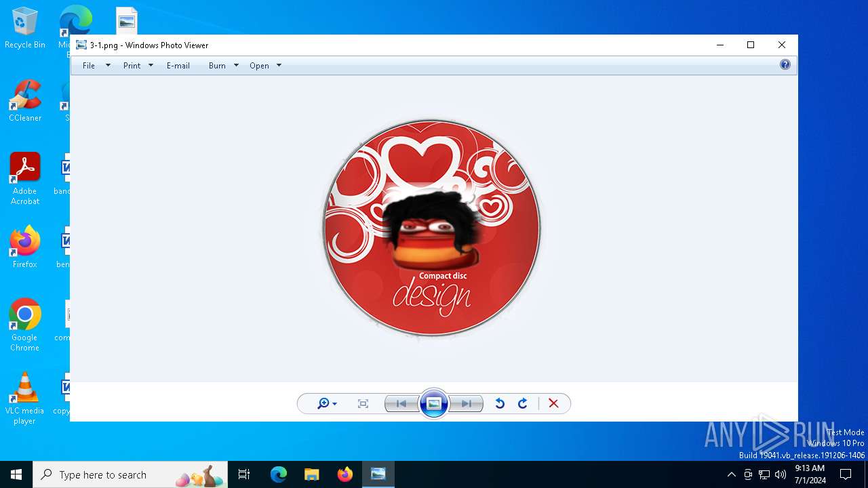This screenshot has width=868, height=488.
Task: Open the Windows Start menu
Action: click(16, 474)
